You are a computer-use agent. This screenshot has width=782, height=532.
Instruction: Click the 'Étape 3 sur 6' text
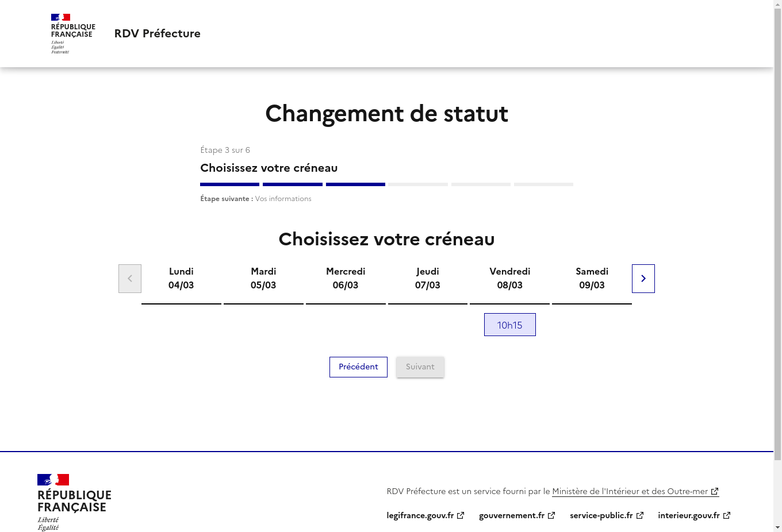pyautogui.click(x=225, y=150)
